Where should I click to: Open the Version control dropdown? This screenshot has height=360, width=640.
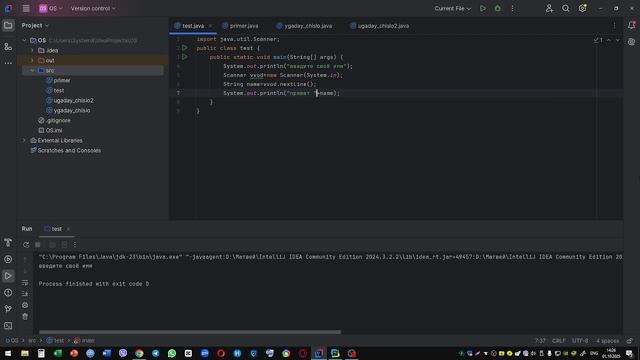pyautogui.click(x=93, y=8)
